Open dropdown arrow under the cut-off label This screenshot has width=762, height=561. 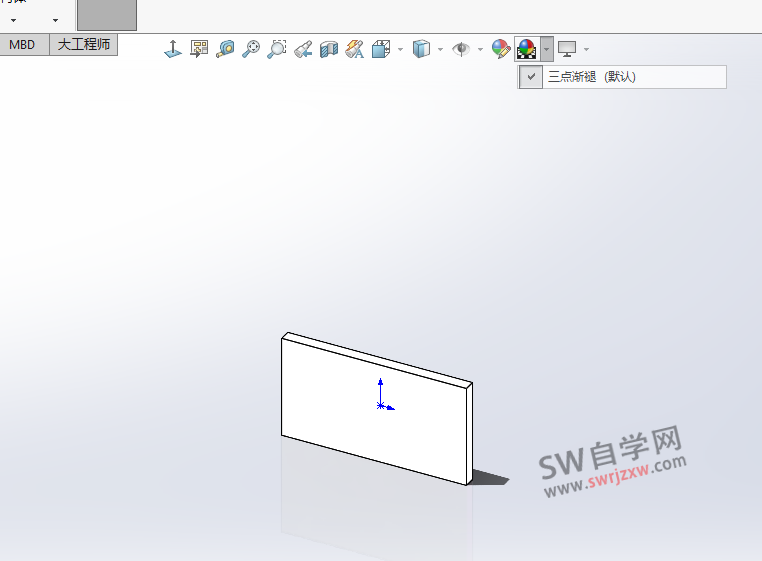pos(14,20)
